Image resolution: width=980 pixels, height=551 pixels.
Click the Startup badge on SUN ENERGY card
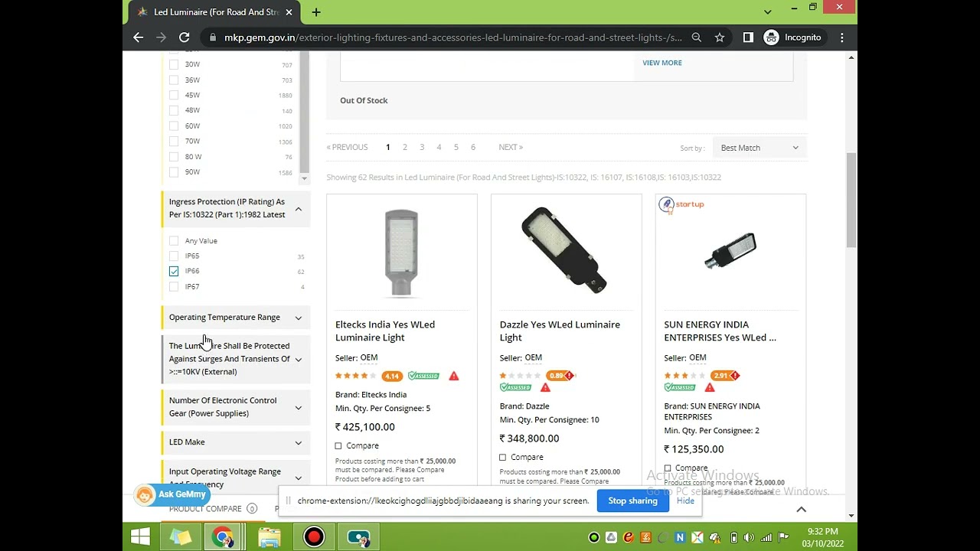tap(681, 204)
